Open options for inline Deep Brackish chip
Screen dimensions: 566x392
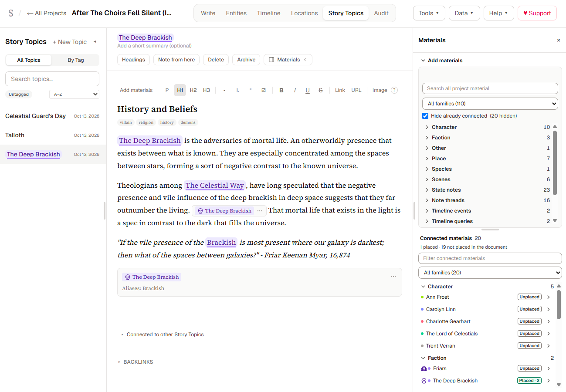click(260, 211)
